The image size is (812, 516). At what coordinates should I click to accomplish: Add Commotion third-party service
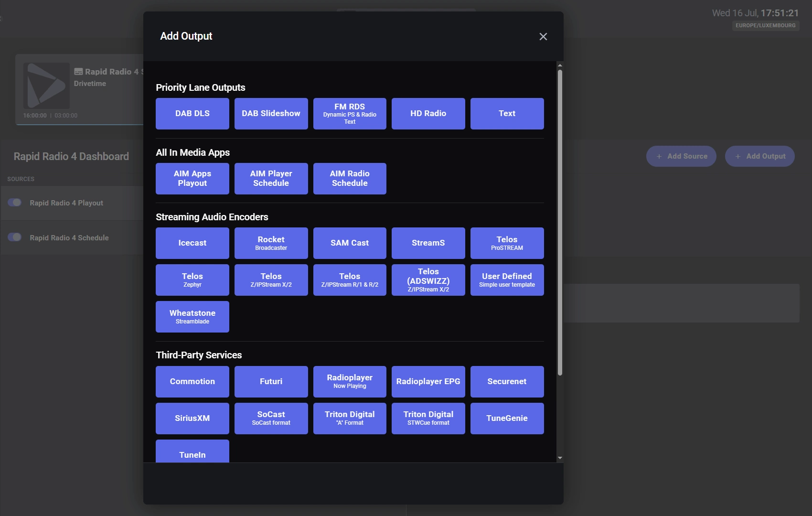[192, 382]
